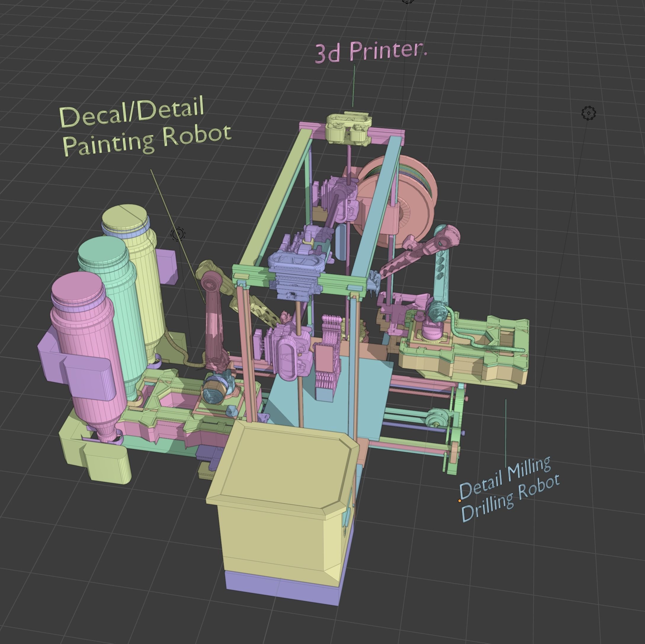Select the "3d Printer." text object

[371, 52]
